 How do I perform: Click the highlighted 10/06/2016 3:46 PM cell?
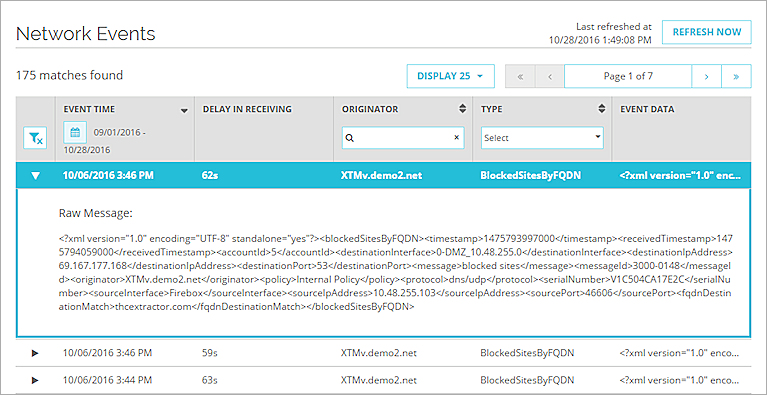108,176
